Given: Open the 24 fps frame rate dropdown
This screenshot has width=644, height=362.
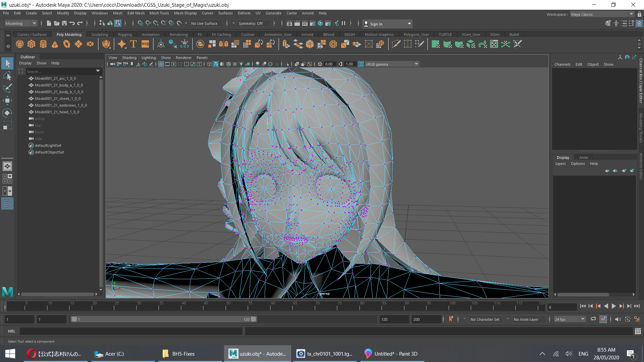Looking at the screenshot, I should pos(570,319).
